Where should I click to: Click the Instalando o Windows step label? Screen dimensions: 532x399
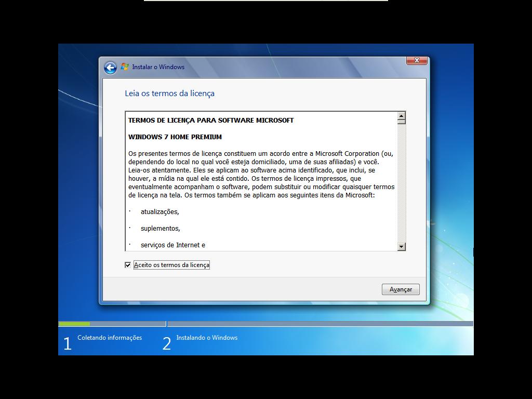point(207,338)
